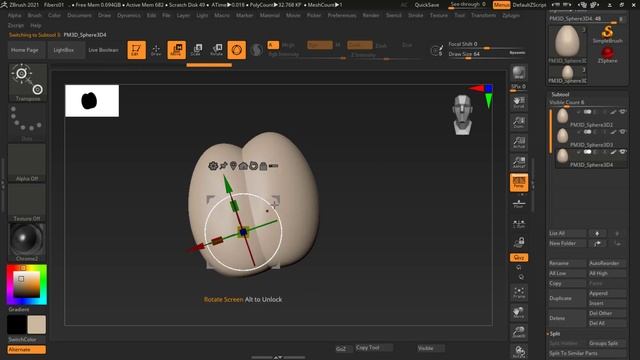Viewport: 640px width, 360px height.
Task: Toggle the lock camera icon
Action: coord(519,242)
